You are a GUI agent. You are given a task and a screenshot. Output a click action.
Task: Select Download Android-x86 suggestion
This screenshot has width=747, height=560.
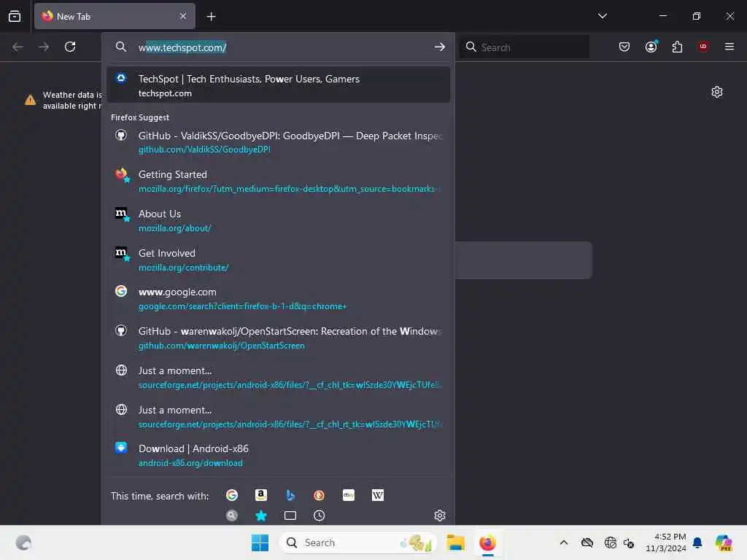(x=278, y=455)
